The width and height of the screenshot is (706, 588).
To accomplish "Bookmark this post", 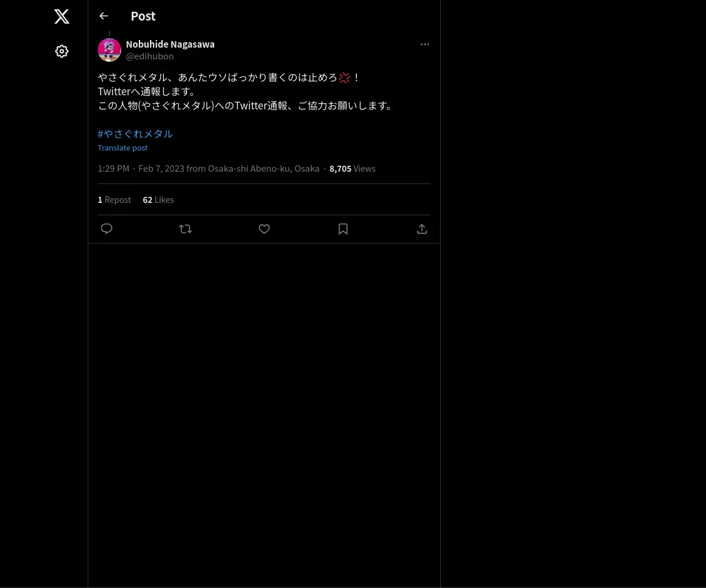I will point(343,229).
